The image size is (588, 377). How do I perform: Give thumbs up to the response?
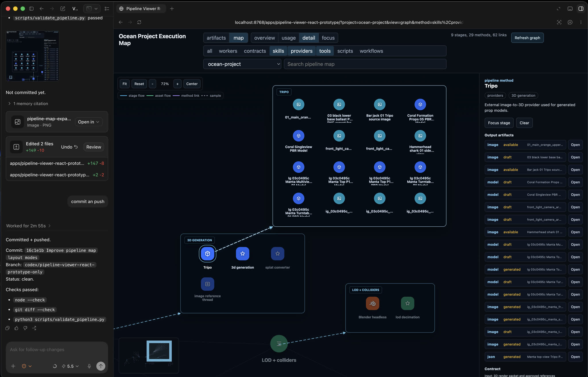tap(16, 328)
